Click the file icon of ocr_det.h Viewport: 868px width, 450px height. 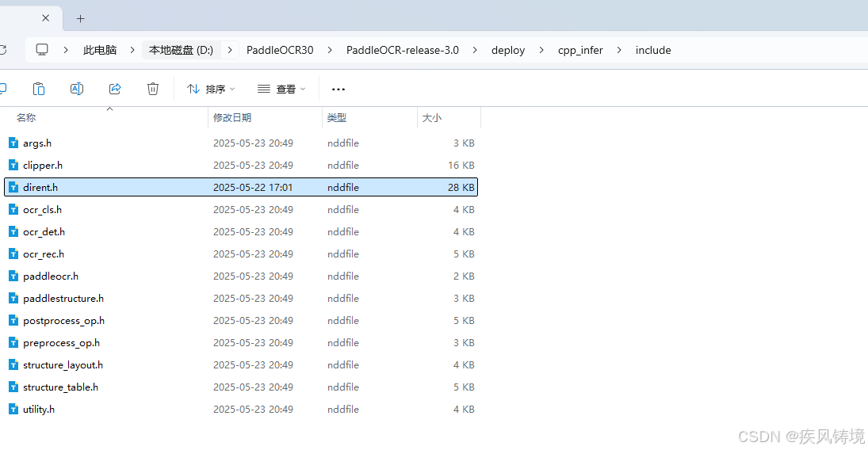tap(13, 231)
